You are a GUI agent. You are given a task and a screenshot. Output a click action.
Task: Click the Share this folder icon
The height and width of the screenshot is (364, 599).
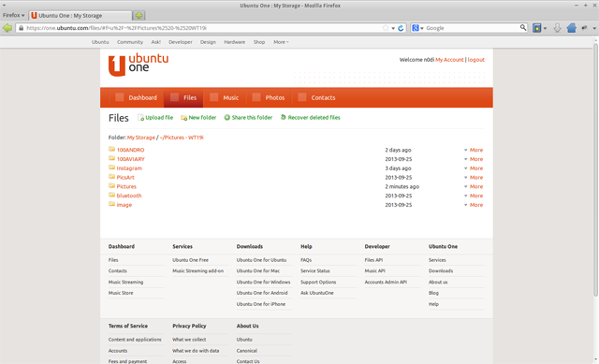pos(226,118)
